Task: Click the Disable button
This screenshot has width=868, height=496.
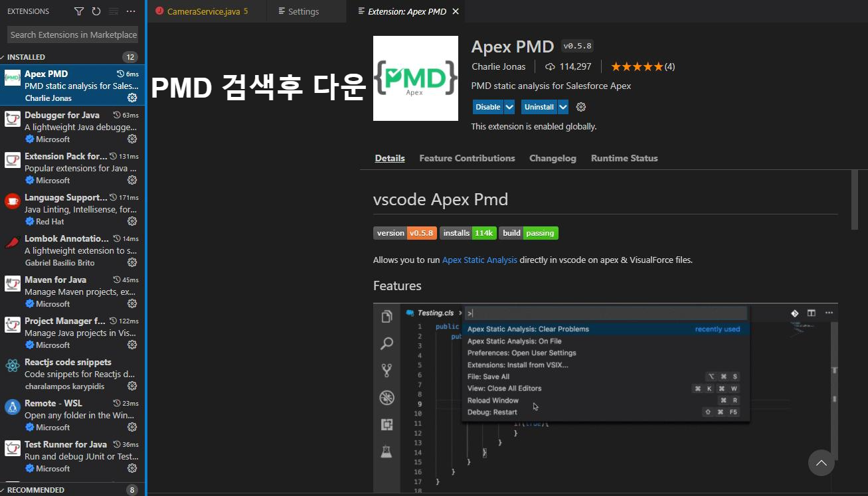Action: coord(488,107)
